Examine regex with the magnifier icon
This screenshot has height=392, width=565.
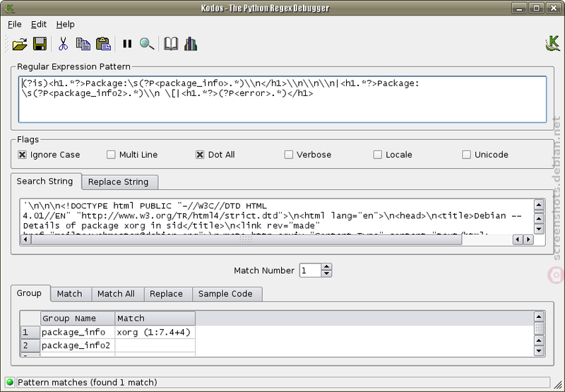(147, 44)
